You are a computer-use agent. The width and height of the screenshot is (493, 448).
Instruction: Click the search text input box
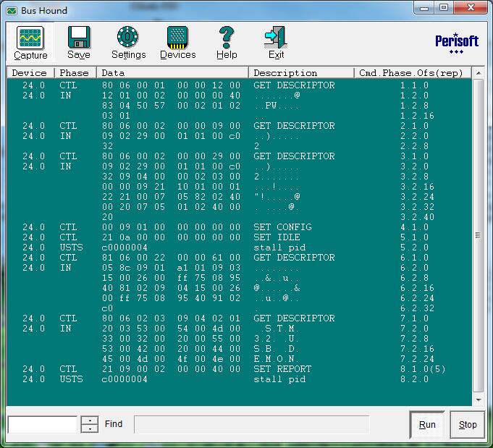pos(43,424)
